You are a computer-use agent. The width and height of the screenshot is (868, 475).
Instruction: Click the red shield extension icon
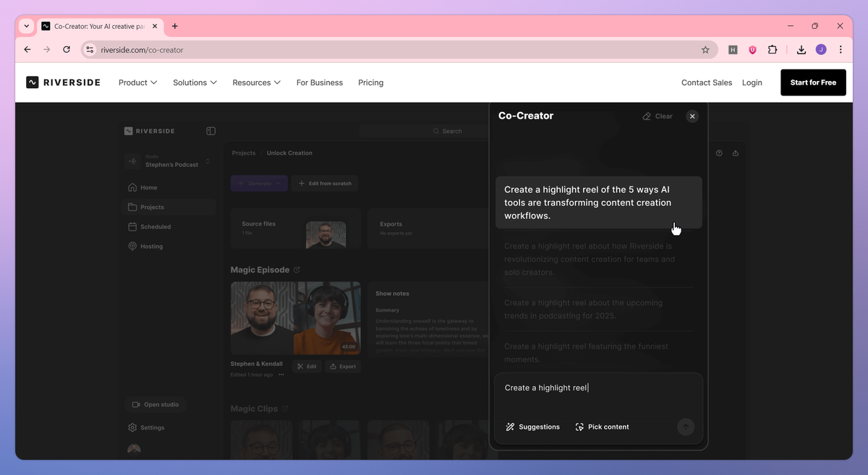click(752, 50)
